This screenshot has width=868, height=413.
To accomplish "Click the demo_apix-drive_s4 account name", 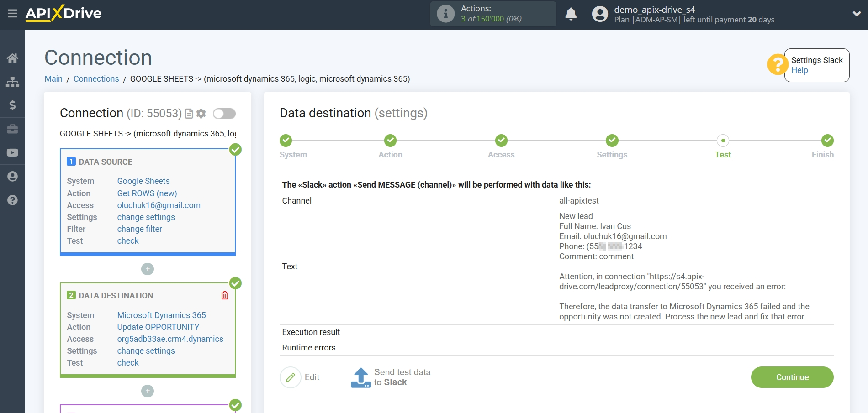I will tap(654, 10).
